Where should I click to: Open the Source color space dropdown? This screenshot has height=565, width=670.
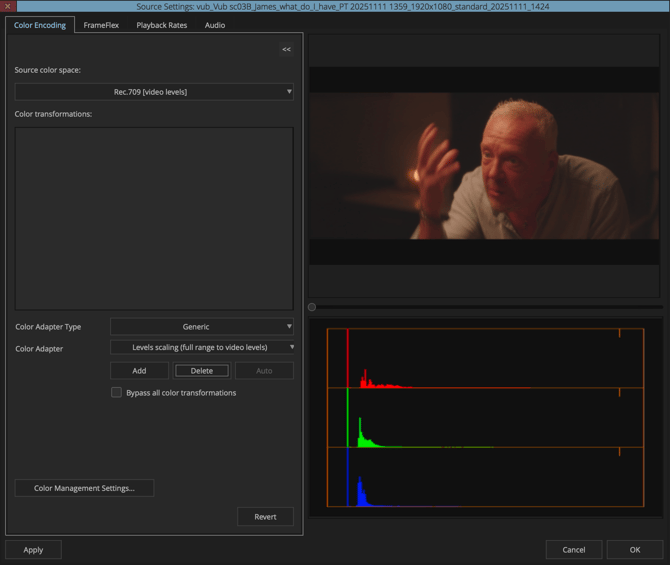pos(154,92)
